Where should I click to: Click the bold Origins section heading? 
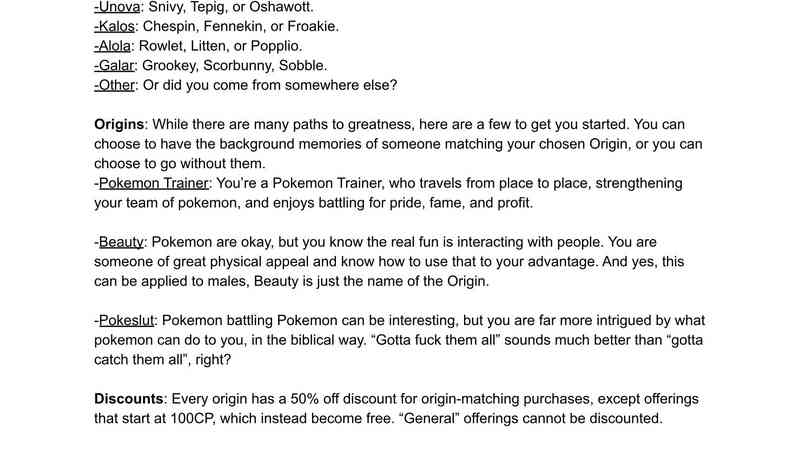[120, 124]
